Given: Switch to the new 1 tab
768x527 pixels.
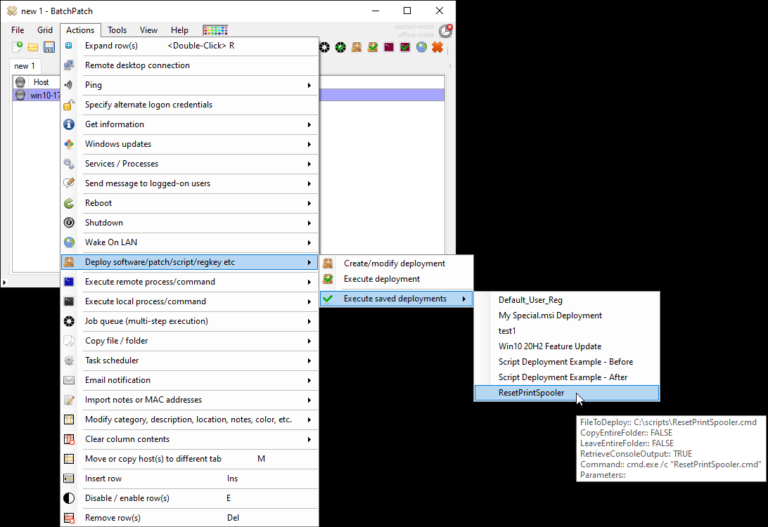Looking at the screenshot, I should pos(24,66).
